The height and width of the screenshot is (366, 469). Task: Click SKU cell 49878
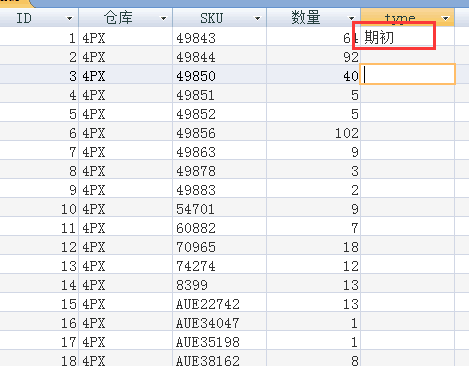219,169
